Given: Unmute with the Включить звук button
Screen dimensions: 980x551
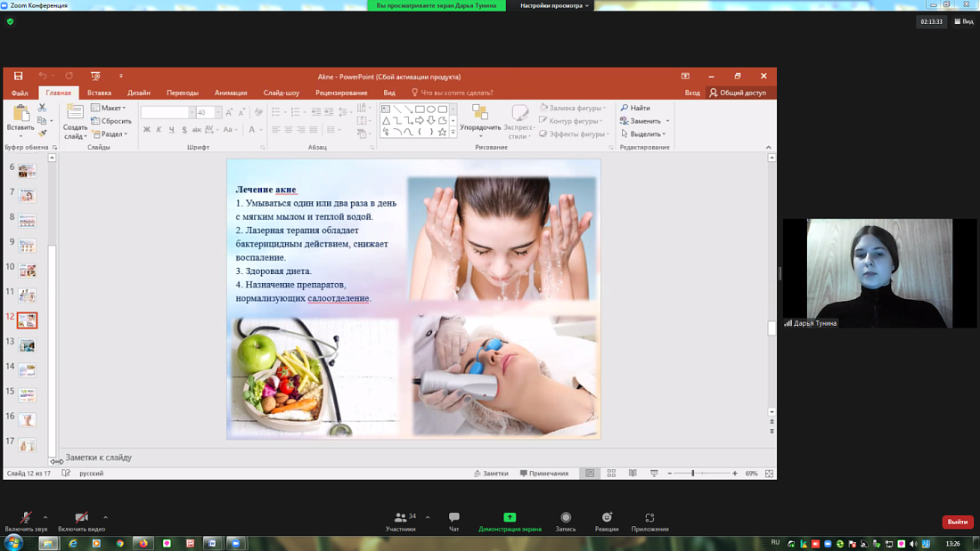Looking at the screenshot, I should [x=26, y=518].
